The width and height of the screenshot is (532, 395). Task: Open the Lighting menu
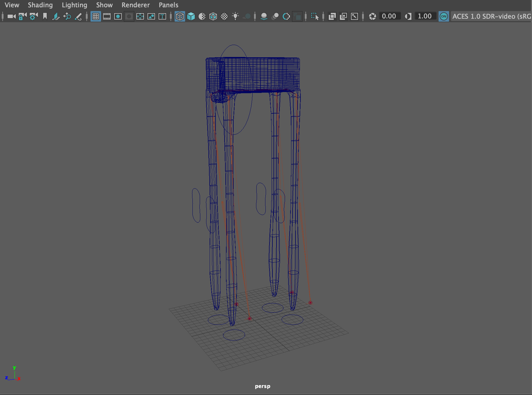click(74, 5)
